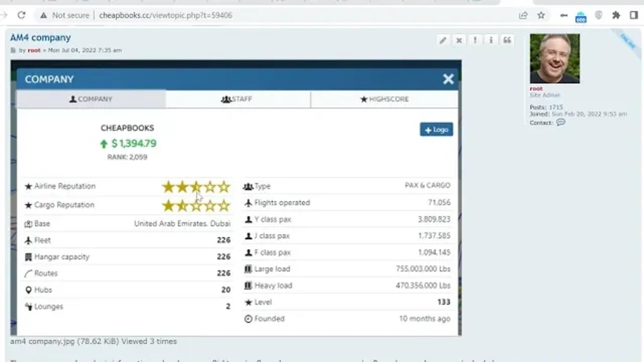Image resolution: width=644 pixels, height=362 pixels.
Task: Click the small post icon before 'by root'
Action: click(x=14, y=50)
